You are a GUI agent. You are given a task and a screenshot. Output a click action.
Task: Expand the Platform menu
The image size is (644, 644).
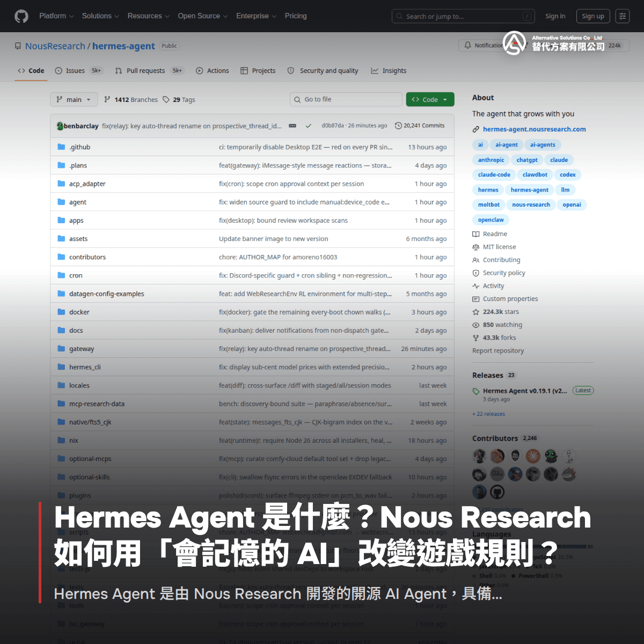56,16
